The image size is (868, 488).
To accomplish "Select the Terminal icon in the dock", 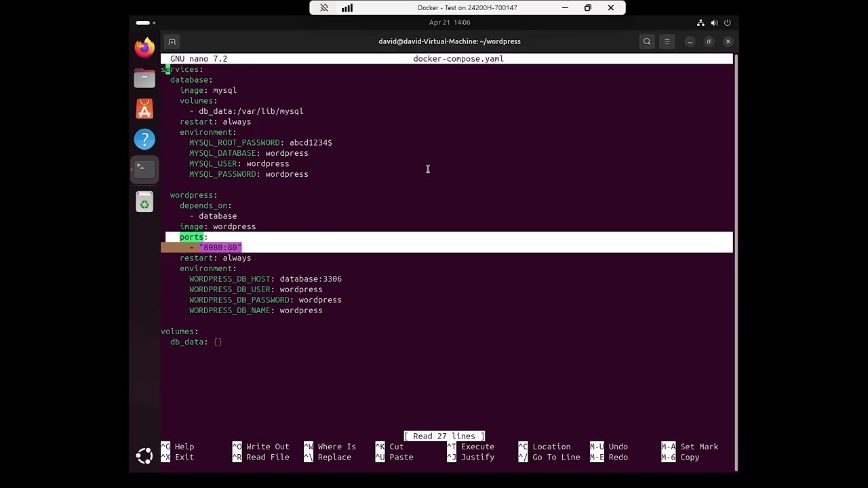I will (x=144, y=169).
